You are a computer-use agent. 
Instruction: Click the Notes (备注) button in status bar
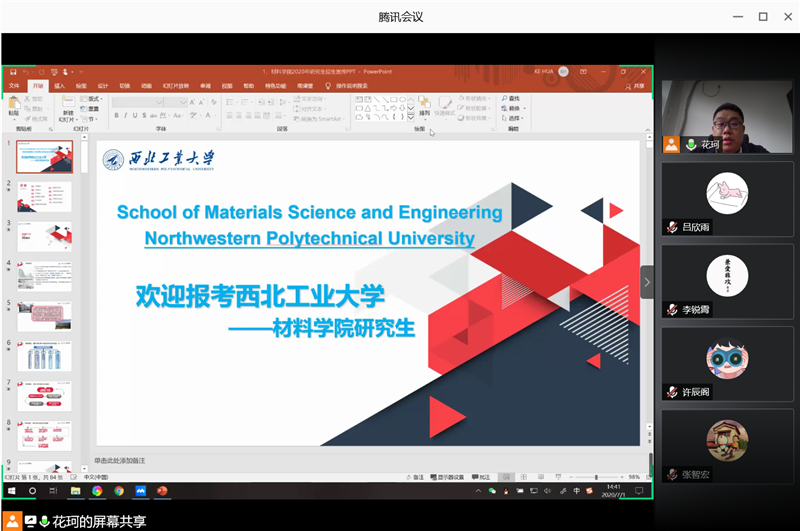click(417, 477)
